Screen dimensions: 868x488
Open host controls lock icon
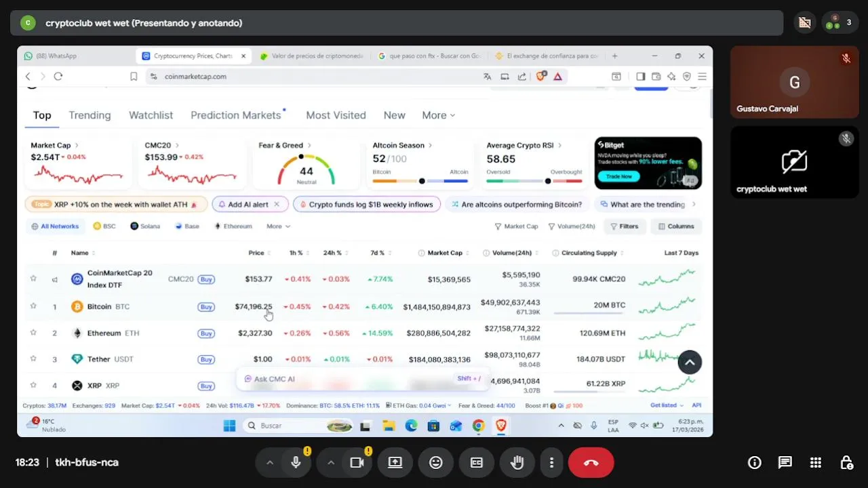(x=846, y=462)
